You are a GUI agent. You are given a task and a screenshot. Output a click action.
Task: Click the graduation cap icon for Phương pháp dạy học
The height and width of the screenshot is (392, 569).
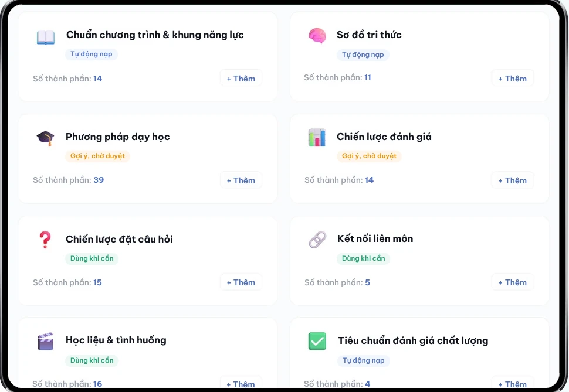click(45, 138)
